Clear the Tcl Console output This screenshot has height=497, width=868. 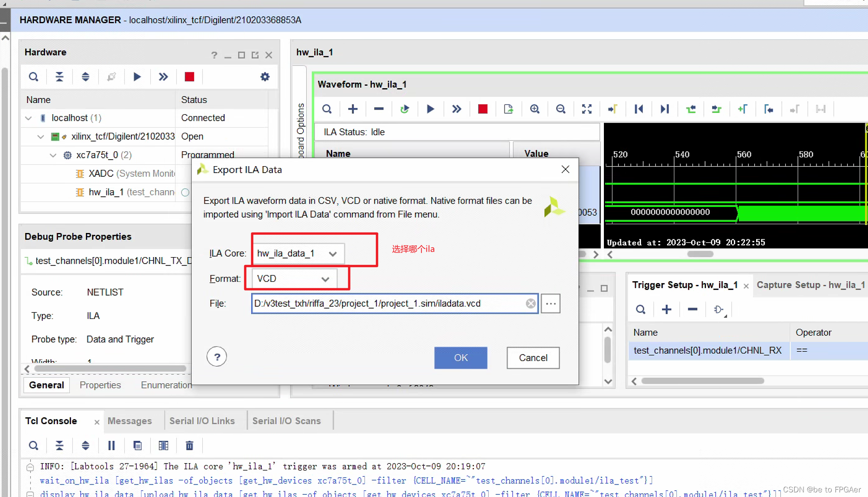(189, 445)
